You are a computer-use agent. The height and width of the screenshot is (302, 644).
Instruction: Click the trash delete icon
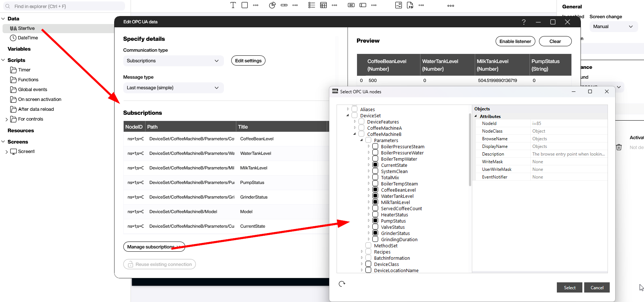(619, 147)
